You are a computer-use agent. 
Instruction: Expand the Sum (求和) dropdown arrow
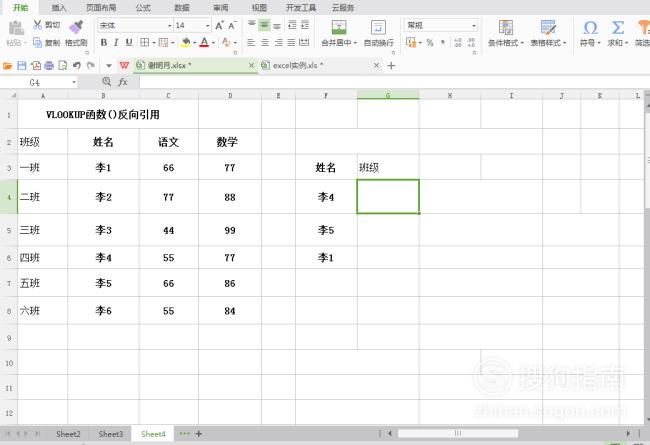(626, 43)
